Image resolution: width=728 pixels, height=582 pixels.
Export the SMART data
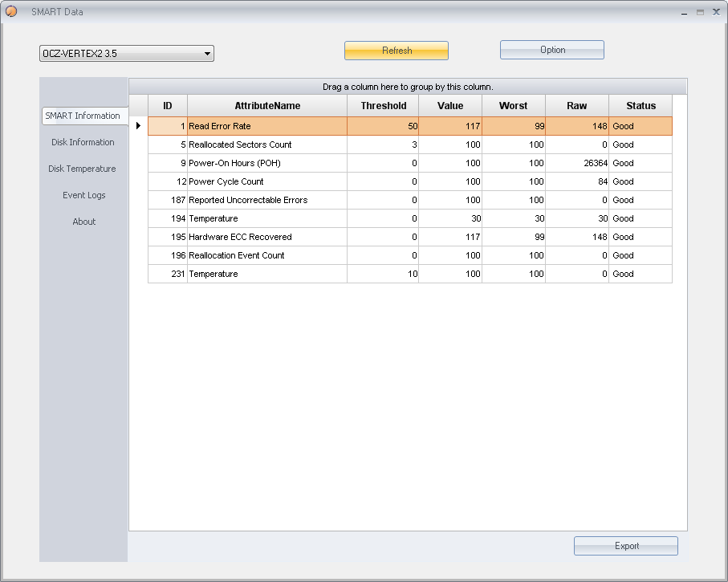pos(626,546)
